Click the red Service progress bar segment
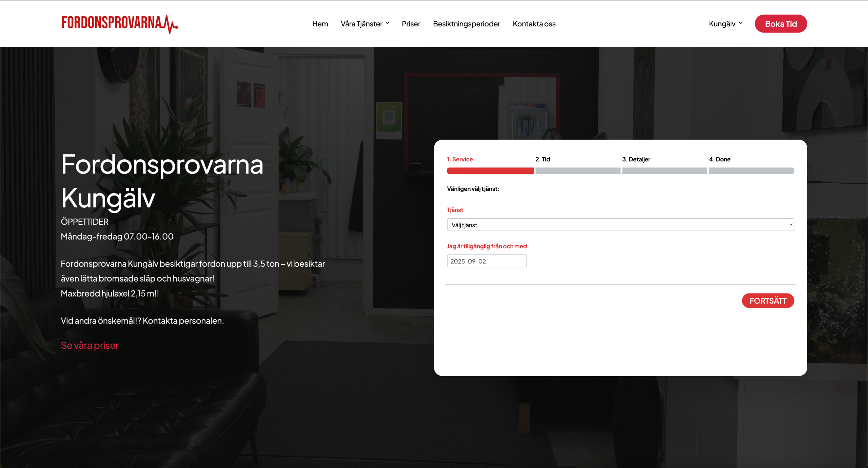868x468 pixels. 490,170
